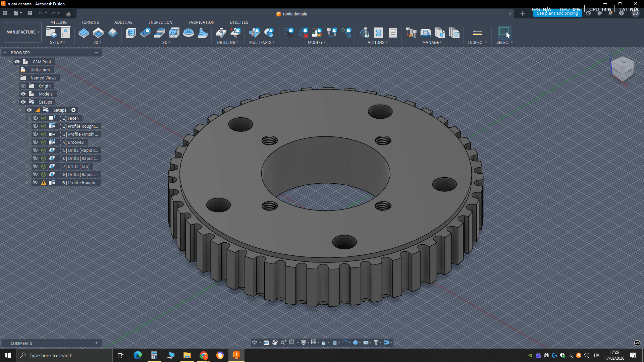644x362 pixels.
Task: Select the 2D Pocket milling icon
Action: click(98, 33)
